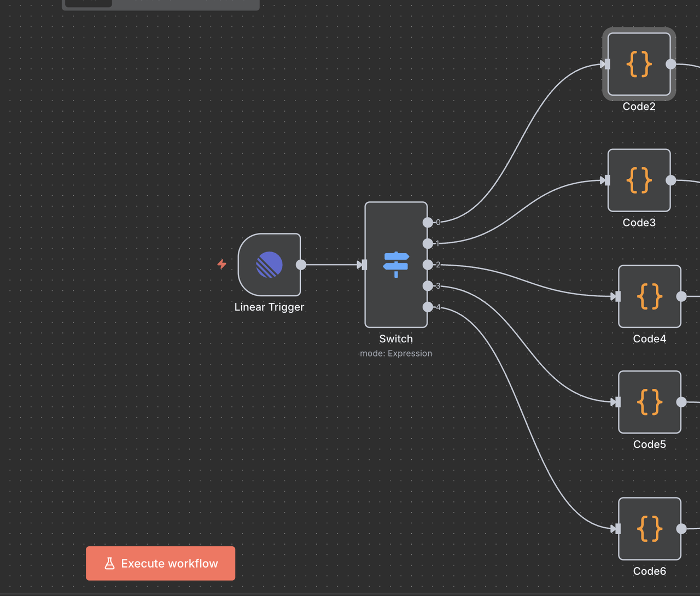Click the Code6 output connector
The width and height of the screenshot is (700, 596).
click(x=681, y=529)
